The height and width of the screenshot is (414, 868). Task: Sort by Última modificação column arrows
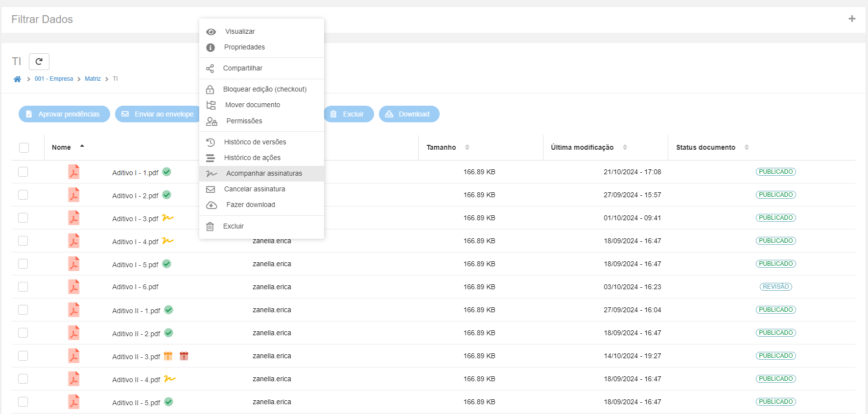click(x=625, y=147)
